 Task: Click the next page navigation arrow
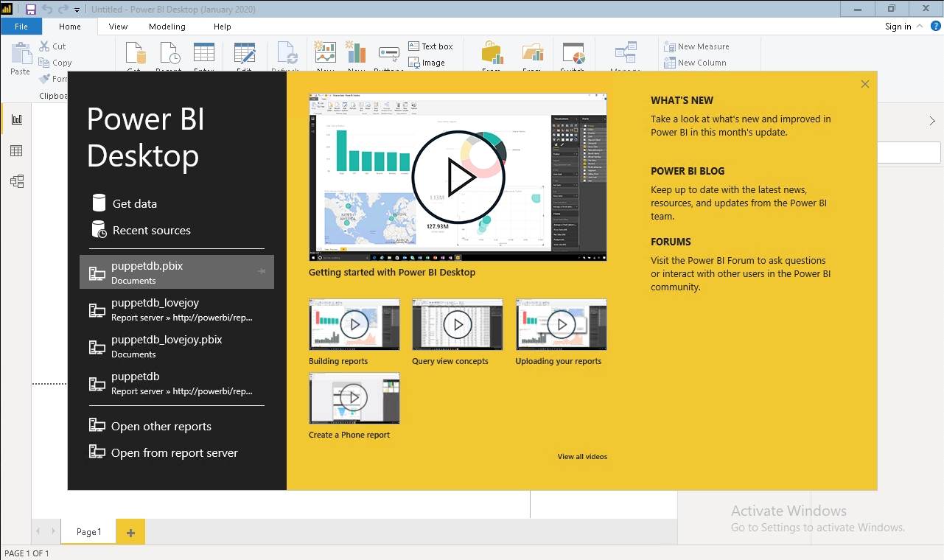pos(52,531)
